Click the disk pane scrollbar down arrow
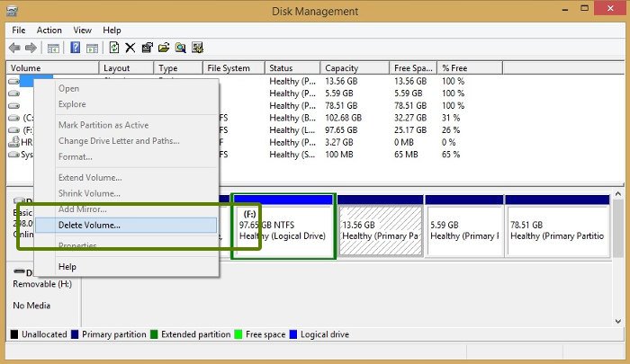 (618, 321)
